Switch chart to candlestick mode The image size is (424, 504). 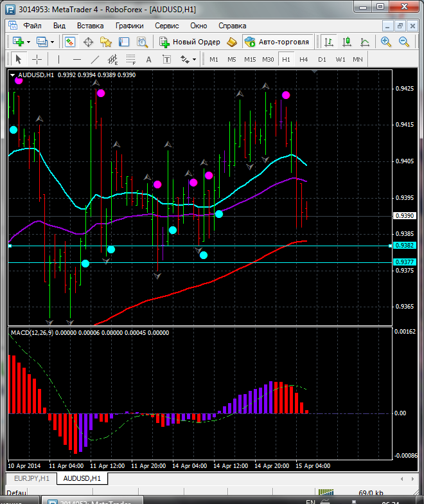(346, 42)
